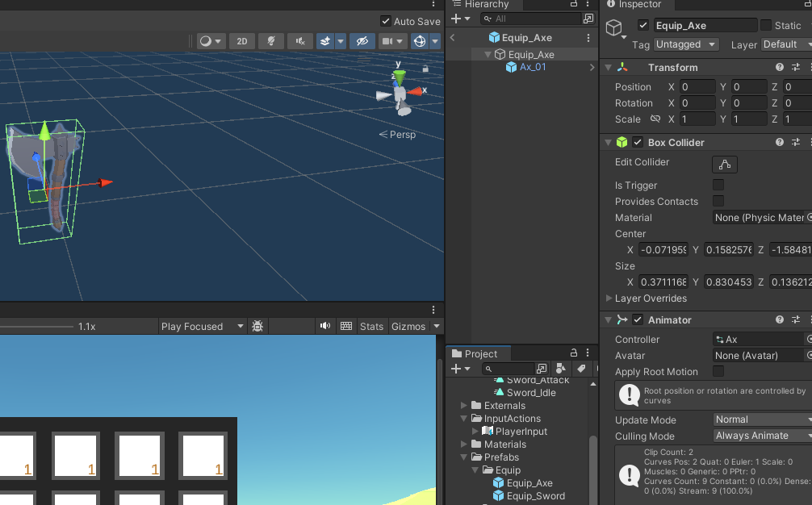The height and width of the screenshot is (505, 812).
Task: Toggle Static checkbox
Action: point(766,25)
